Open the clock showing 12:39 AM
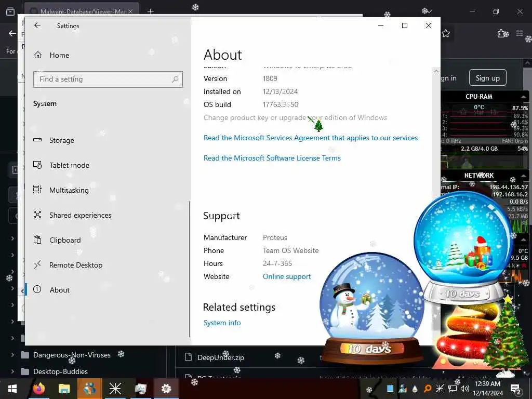Screen dimensions: 532x399 point(487,389)
